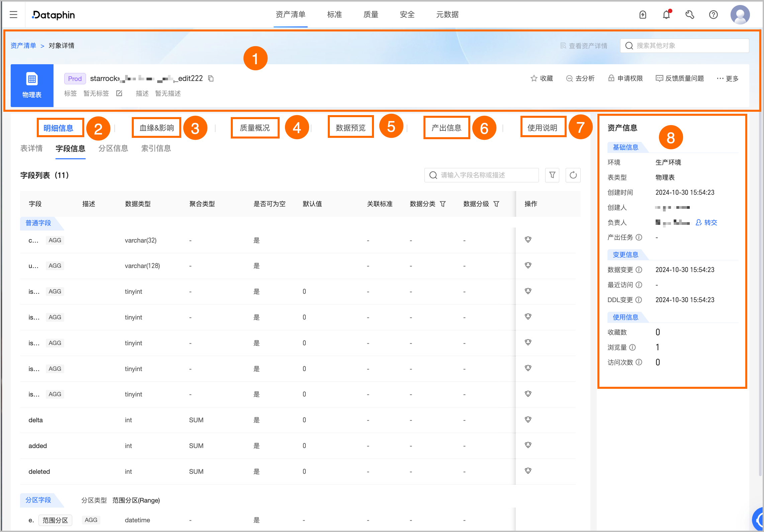The width and height of the screenshot is (764, 532).
Task: Show info tooltip for 数据变更
Action: point(639,270)
